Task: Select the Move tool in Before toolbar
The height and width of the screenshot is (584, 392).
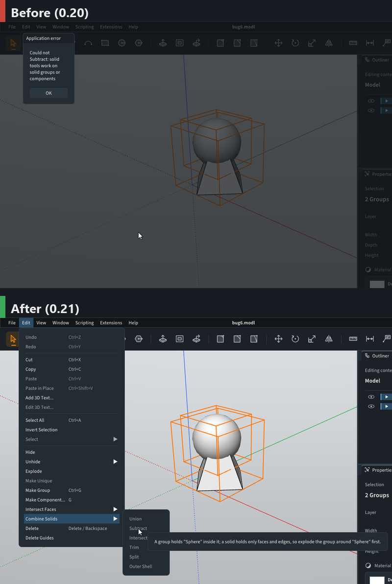Action: pos(278,43)
